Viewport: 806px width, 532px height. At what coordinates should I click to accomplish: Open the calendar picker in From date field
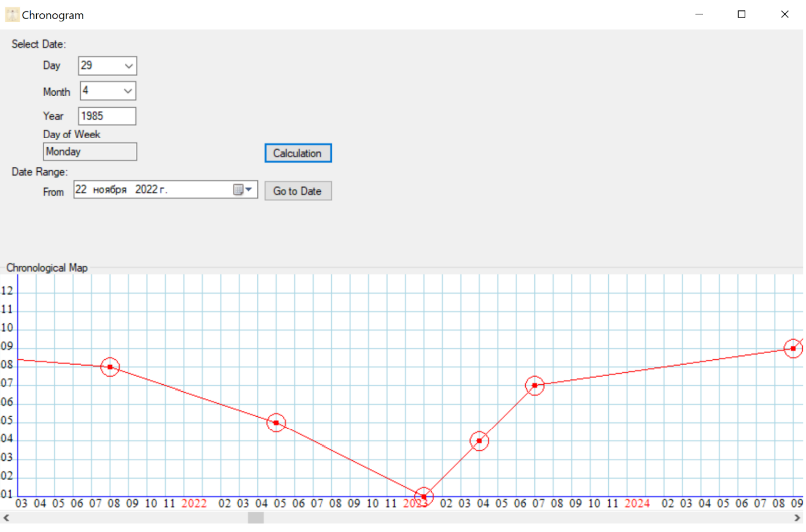pyautogui.click(x=243, y=190)
